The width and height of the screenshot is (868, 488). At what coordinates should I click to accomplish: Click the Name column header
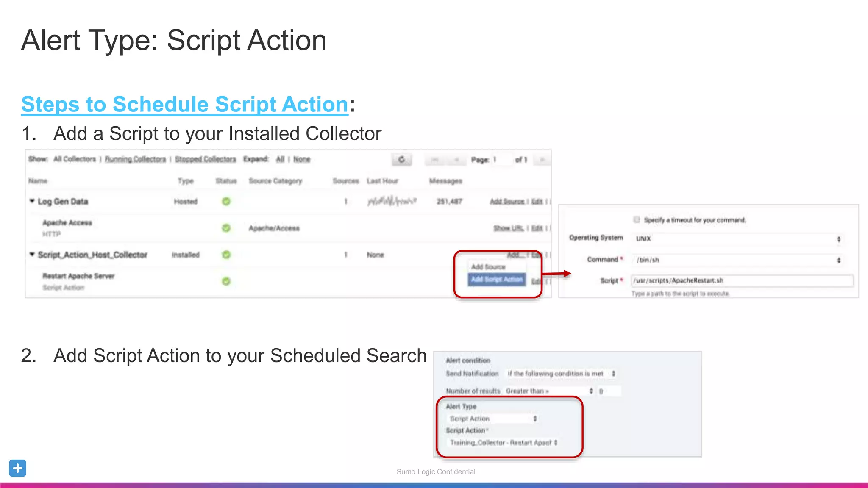[x=38, y=181]
